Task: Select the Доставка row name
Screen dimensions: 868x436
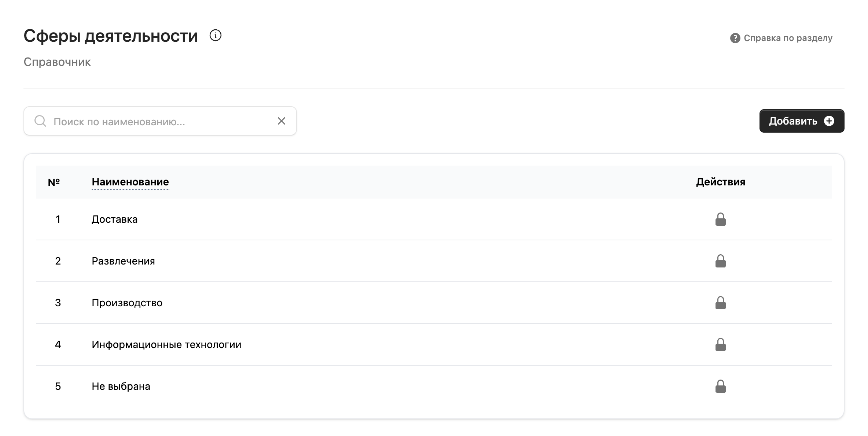Action: click(x=115, y=219)
